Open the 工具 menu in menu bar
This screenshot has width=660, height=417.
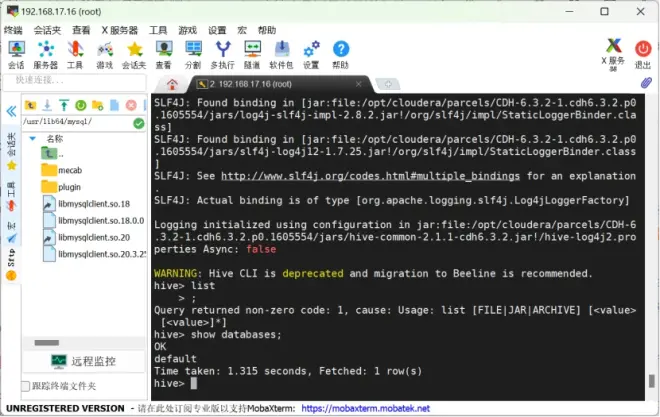pyautogui.click(x=158, y=30)
